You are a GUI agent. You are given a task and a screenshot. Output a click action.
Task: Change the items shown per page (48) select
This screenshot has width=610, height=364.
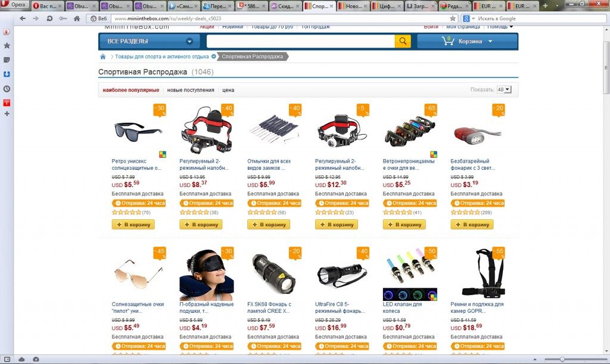pos(504,89)
